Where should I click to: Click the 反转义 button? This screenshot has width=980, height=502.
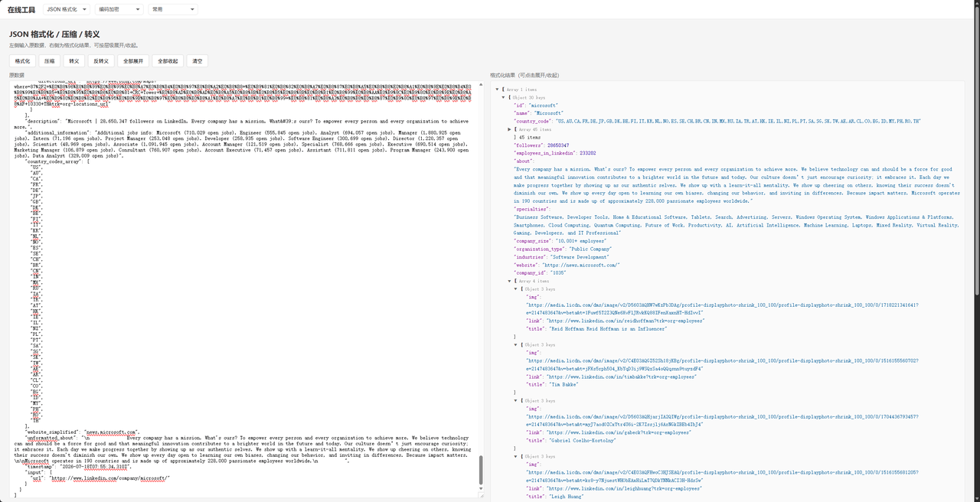pyautogui.click(x=100, y=61)
